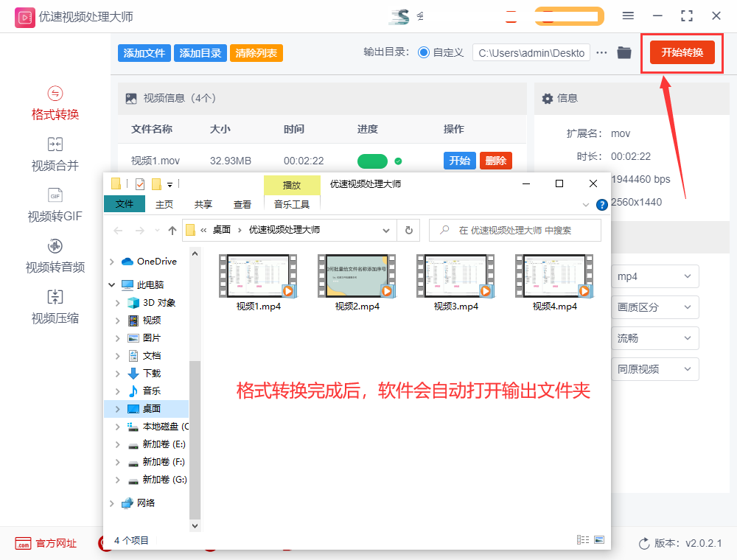Image resolution: width=737 pixels, height=560 pixels.
Task: Select the 自定义 output radio button
Action: 424,52
